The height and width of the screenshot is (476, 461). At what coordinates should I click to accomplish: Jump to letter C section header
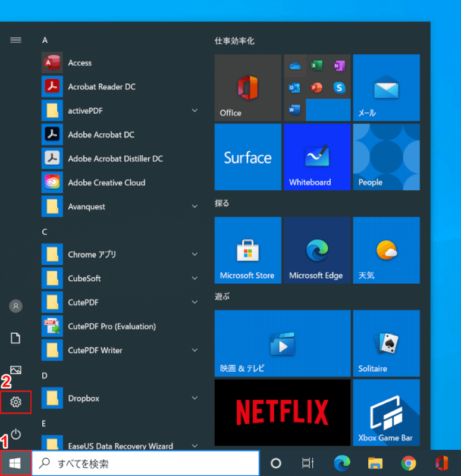tap(45, 232)
